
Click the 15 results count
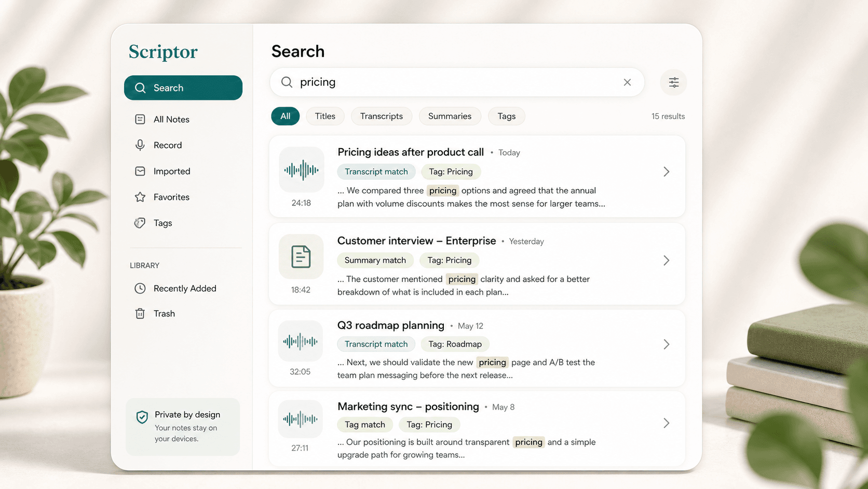[668, 116]
